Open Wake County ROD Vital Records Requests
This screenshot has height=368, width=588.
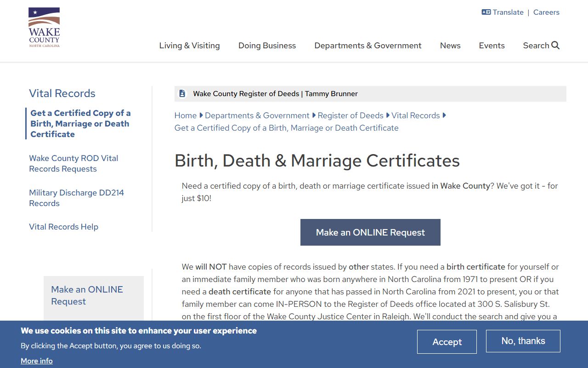73,163
